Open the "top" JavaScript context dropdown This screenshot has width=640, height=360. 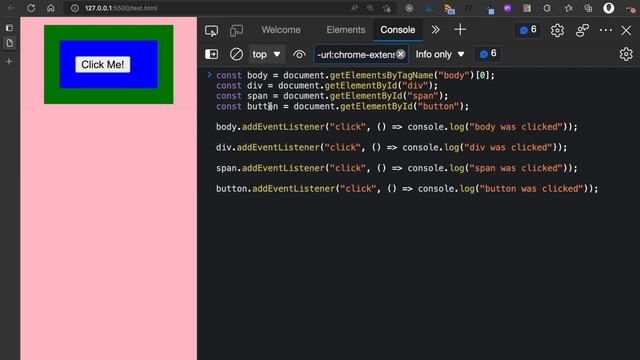tap(266, 54)
